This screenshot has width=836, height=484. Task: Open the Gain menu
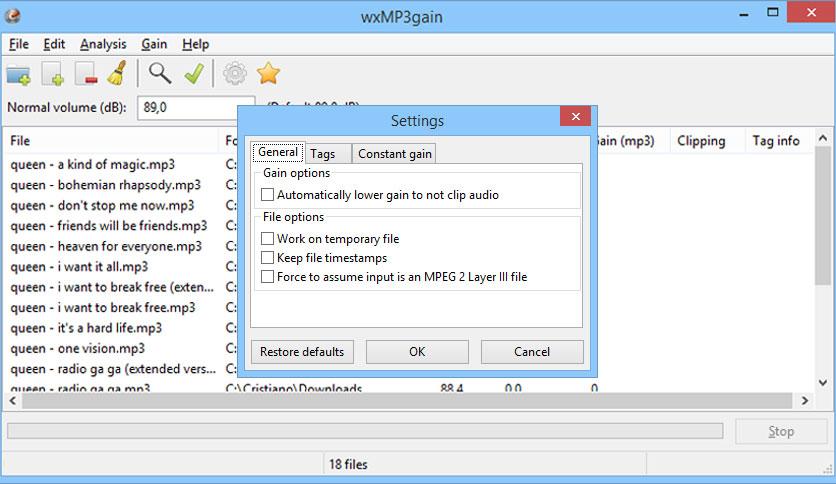tap(154, 44)
